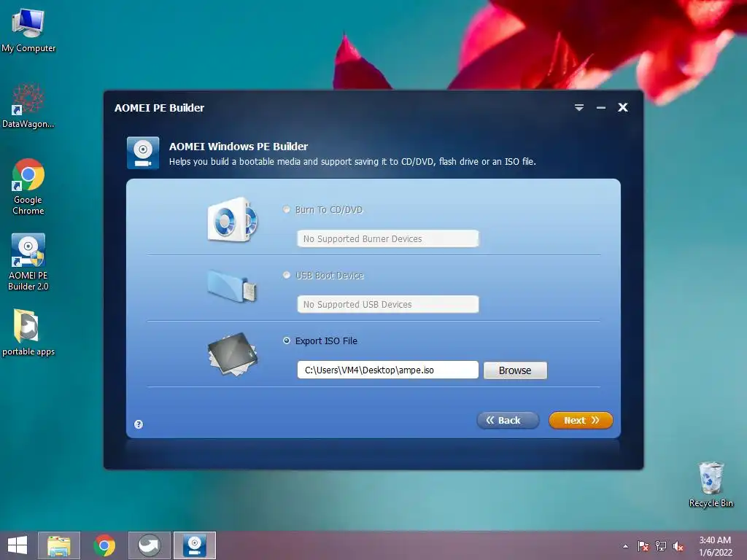Image resolution: width=747 pixels, height=560 pixels.
Task: Show hidden system tray icons
Action: coord(625,547)
